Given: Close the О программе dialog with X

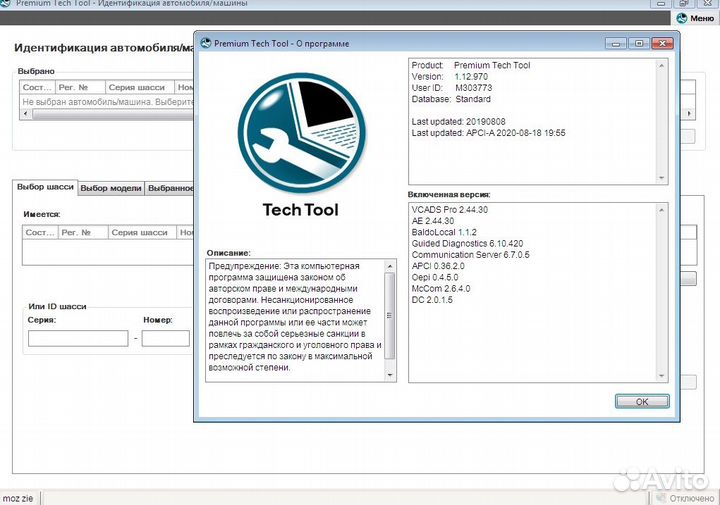Looking at the screenshot, I should (660, 43).
